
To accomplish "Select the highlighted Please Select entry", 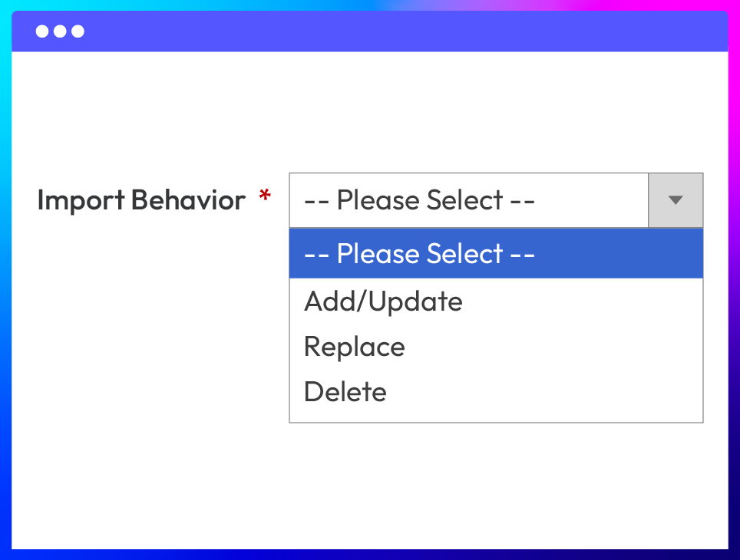I will click(x=419, y=253).
